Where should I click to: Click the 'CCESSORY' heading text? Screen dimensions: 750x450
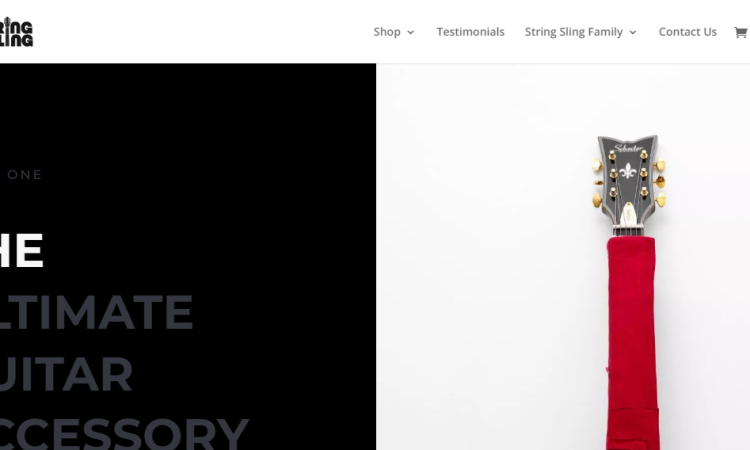click(124, 433)
